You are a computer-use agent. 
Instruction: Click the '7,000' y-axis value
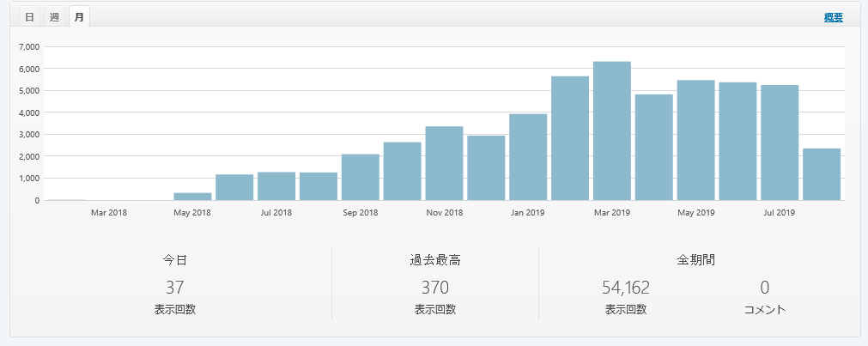click(29, 46)
